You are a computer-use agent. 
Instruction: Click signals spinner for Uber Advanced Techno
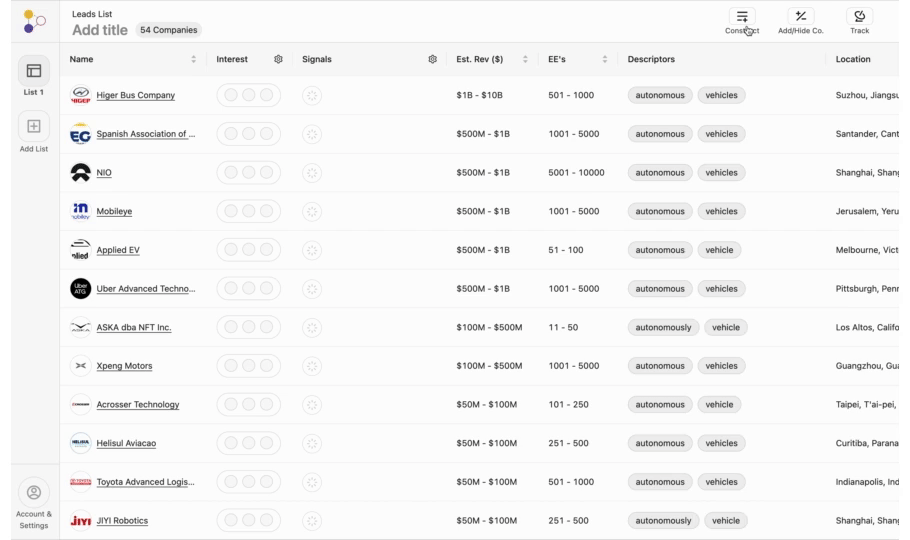tap(312, 289)
